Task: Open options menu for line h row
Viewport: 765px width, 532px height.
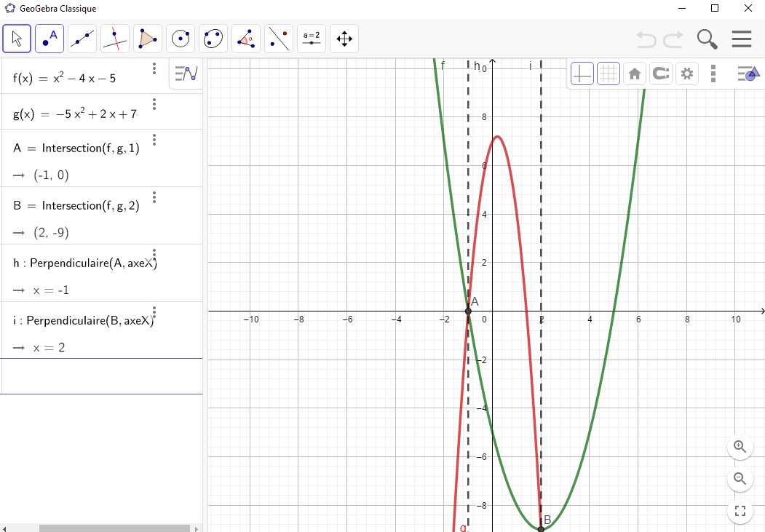Action: point(154,255)
